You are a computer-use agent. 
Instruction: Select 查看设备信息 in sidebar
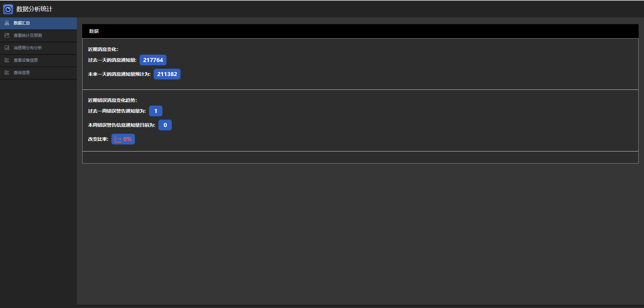[38, 61]
